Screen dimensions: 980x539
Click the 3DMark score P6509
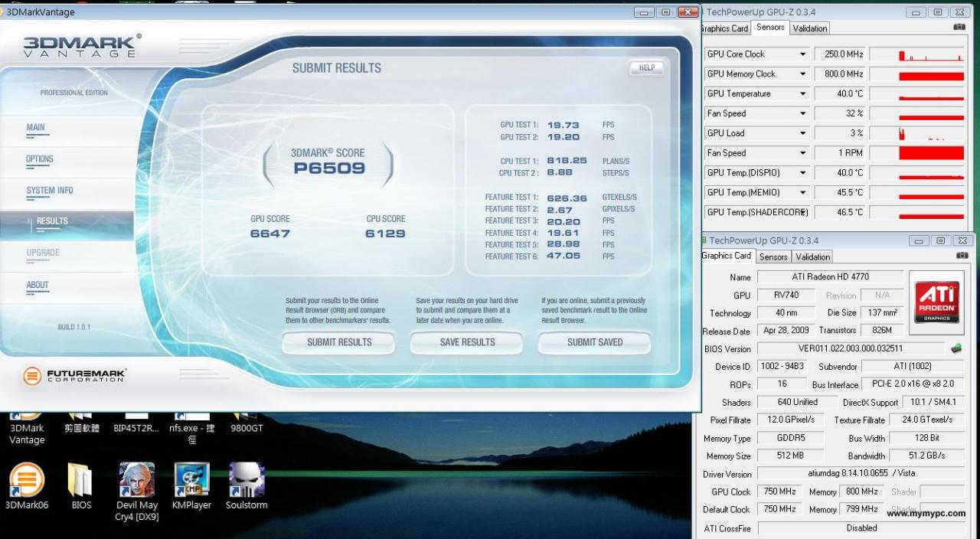coord(329,168)
